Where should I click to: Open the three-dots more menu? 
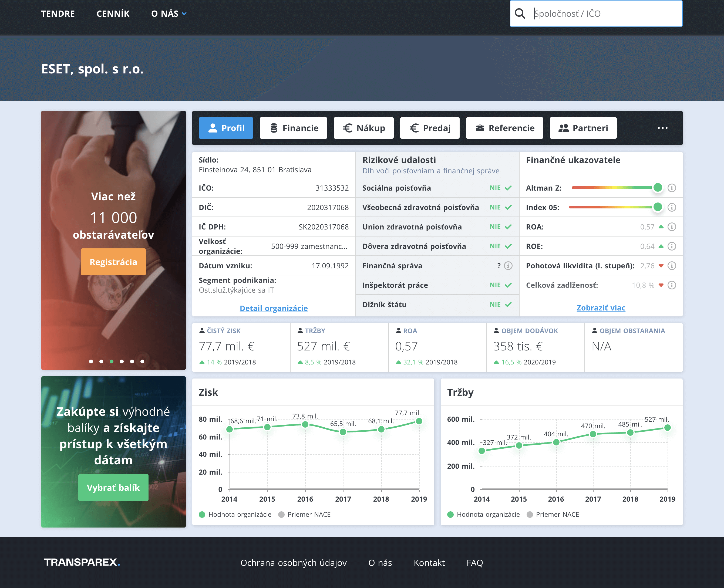(662, 128)
